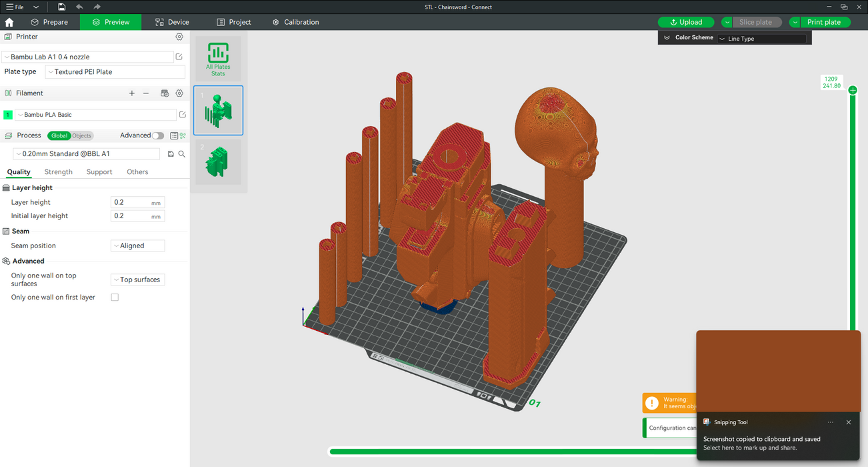Screen dimensions: 868x467
Task: Search process settings with the magnifier icon
Action: tap(181, 154)
